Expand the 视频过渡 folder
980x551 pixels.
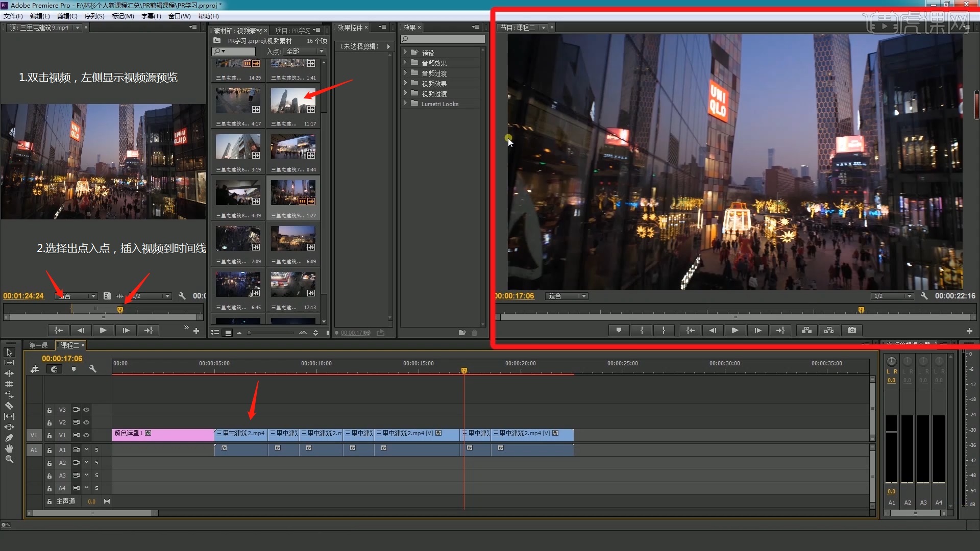click(405, 93)
